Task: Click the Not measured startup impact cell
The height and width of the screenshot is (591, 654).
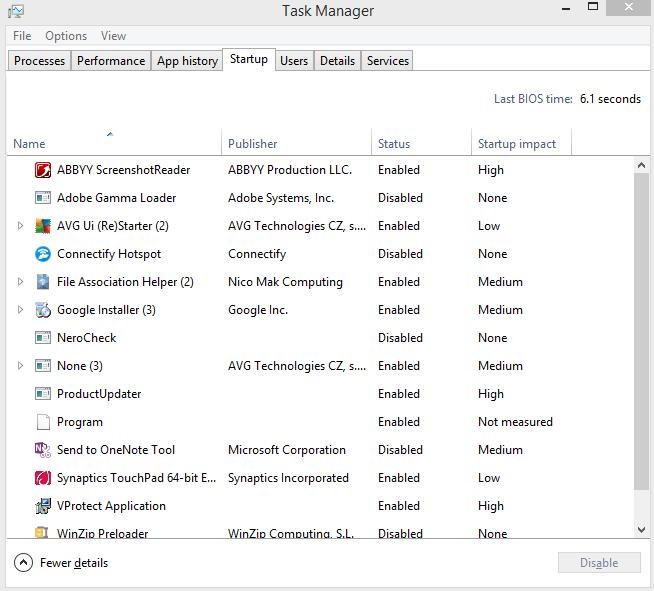Action: (516, 422)
